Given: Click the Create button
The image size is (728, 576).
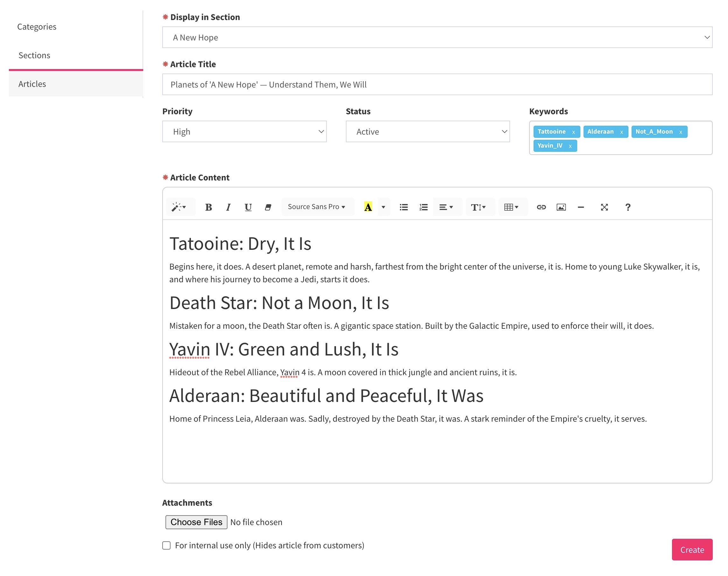Looking at the screenshot, I should tap(692, 550).
